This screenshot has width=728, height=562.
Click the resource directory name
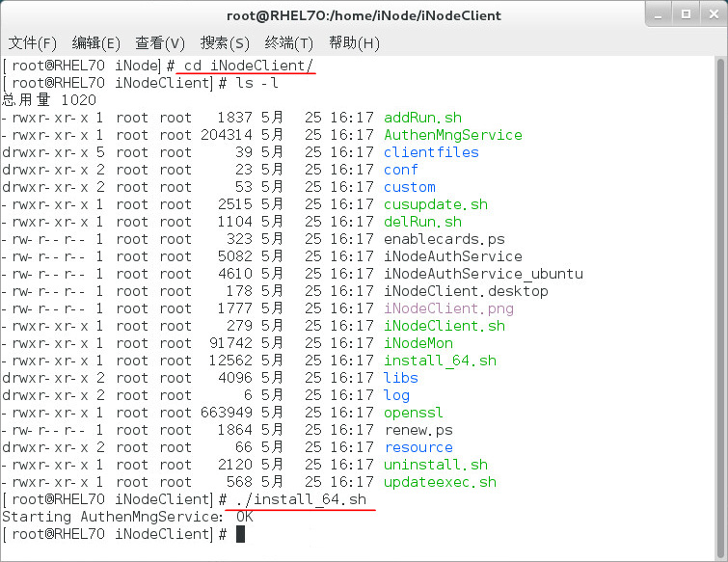click(x=418, y=447)
